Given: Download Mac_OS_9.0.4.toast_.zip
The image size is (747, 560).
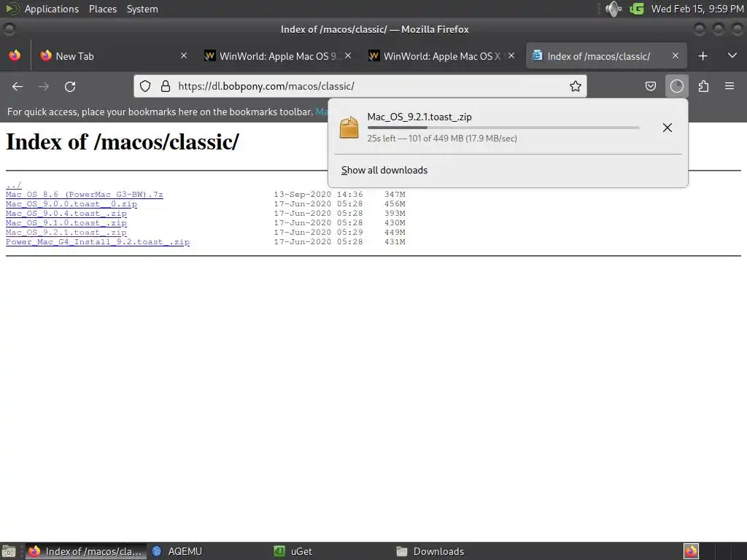Looking at the screenshot, I should 66,214.
